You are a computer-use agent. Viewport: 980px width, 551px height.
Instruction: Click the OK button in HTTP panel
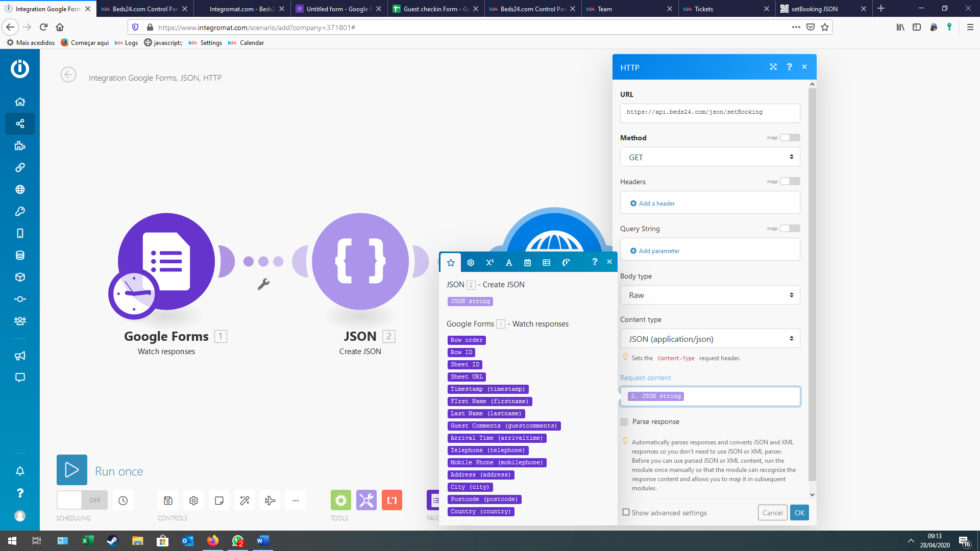pos(799,513)
